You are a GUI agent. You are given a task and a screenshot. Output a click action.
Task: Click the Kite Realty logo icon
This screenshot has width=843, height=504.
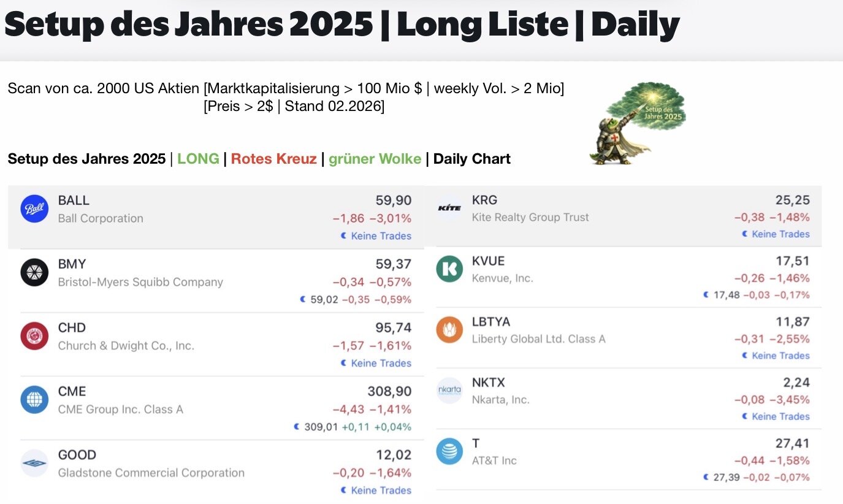pyautogui.click(x=449, y=208)
